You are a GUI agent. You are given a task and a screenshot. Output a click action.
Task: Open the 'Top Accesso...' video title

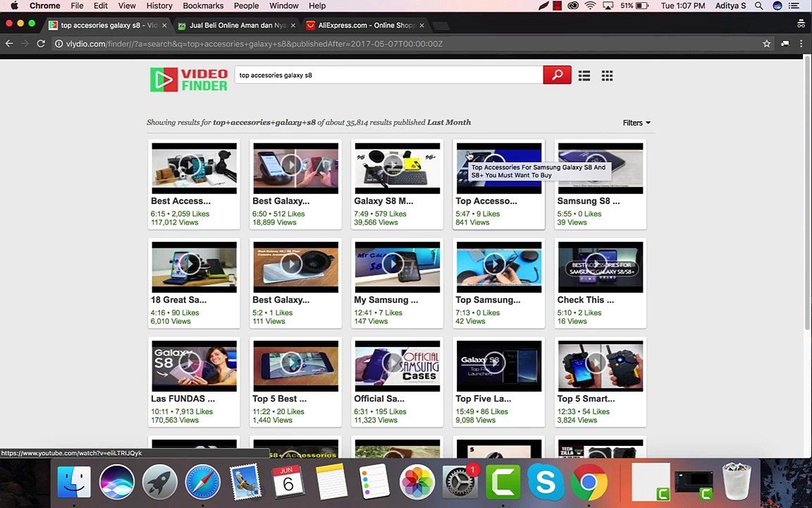point(486,201)
